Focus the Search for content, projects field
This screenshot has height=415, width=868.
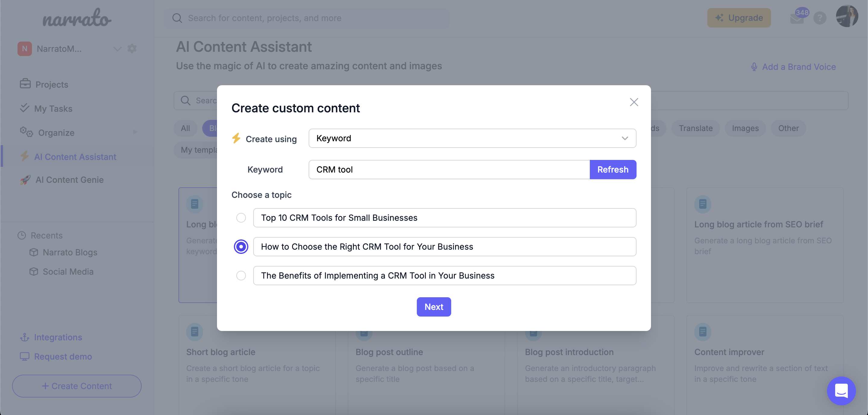[307, 18]
